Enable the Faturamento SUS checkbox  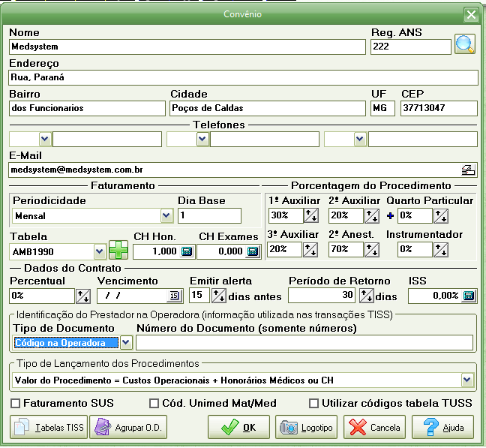tap(16, 404)
